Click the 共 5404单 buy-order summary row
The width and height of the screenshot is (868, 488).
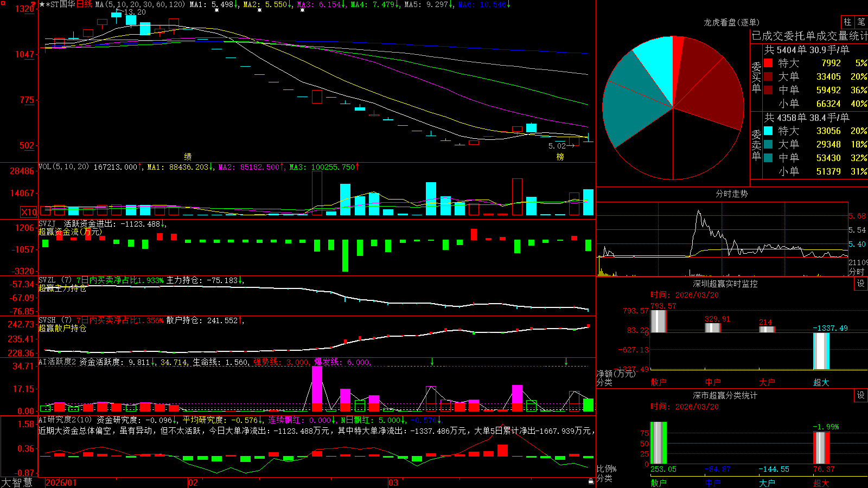[807, 50]
